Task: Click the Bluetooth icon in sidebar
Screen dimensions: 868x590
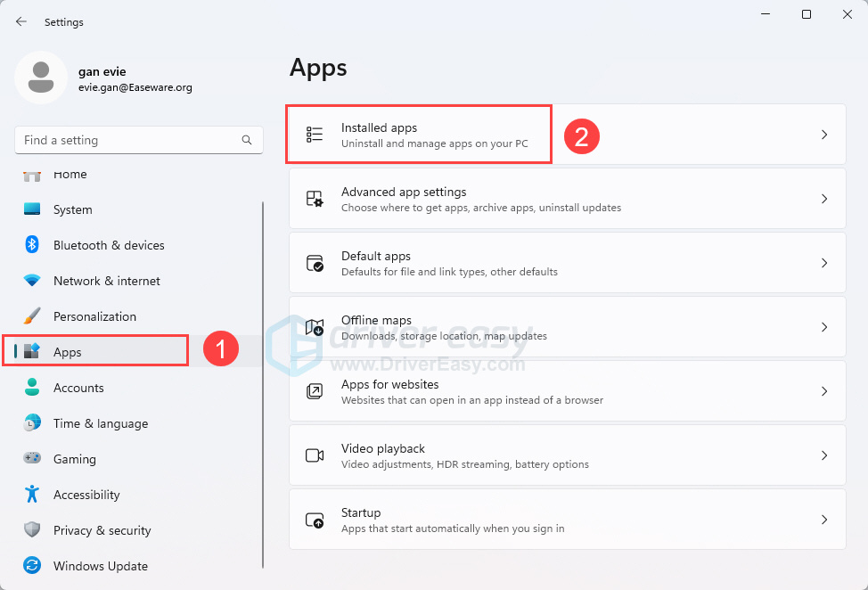Action: coord(32,245)
